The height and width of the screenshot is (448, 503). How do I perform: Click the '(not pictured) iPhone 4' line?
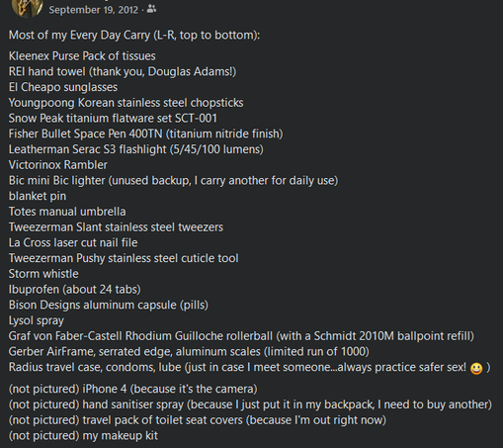tap(132, 389)
